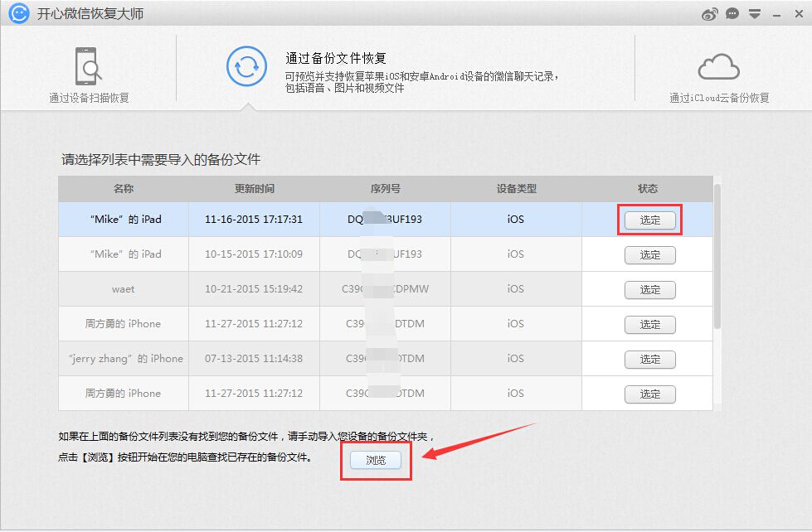Screen dimensions: 812x532
Task: Click the backup list vertical scrollbar
Action: point(717,257)
